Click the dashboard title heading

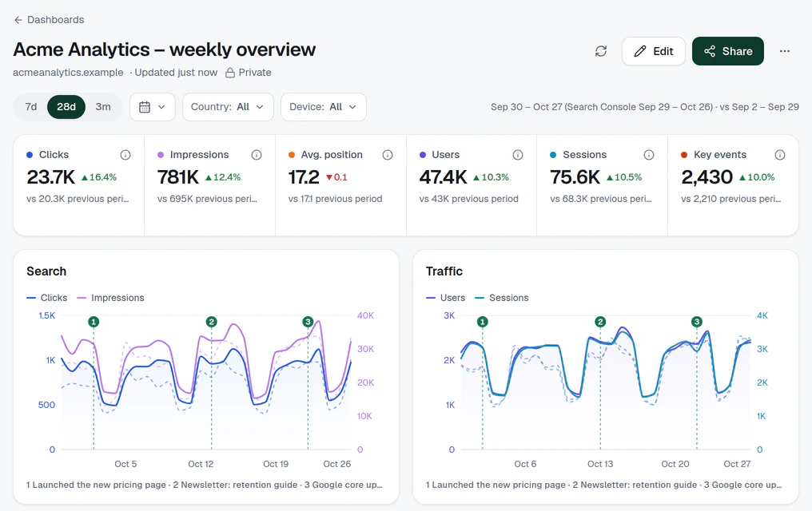pos(164,50)
